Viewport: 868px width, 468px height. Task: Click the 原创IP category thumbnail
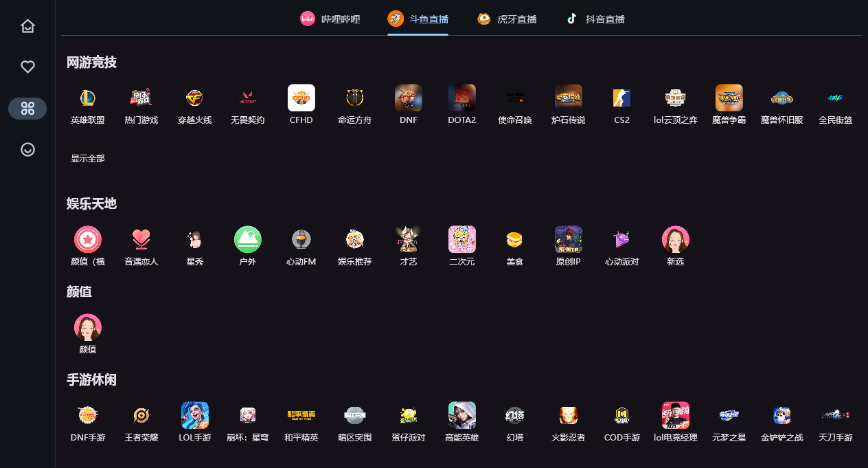click(x=569, y=240)
